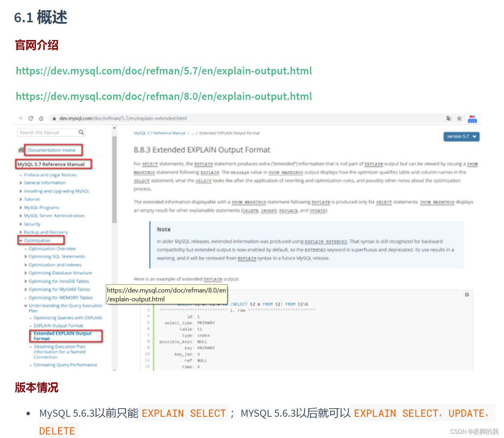Click the lock icon in address bar
This screenshot has height=438, width=504.
[x=54, y=118]
